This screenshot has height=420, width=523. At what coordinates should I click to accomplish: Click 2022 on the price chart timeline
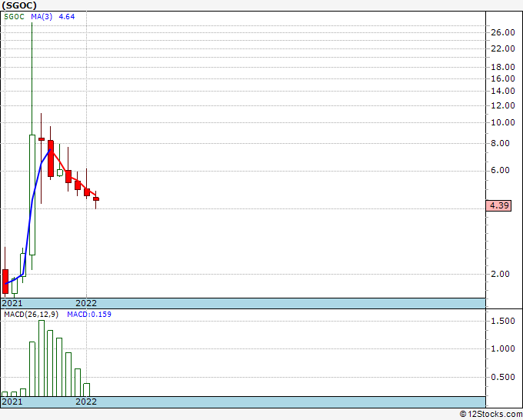coord(86,303)
